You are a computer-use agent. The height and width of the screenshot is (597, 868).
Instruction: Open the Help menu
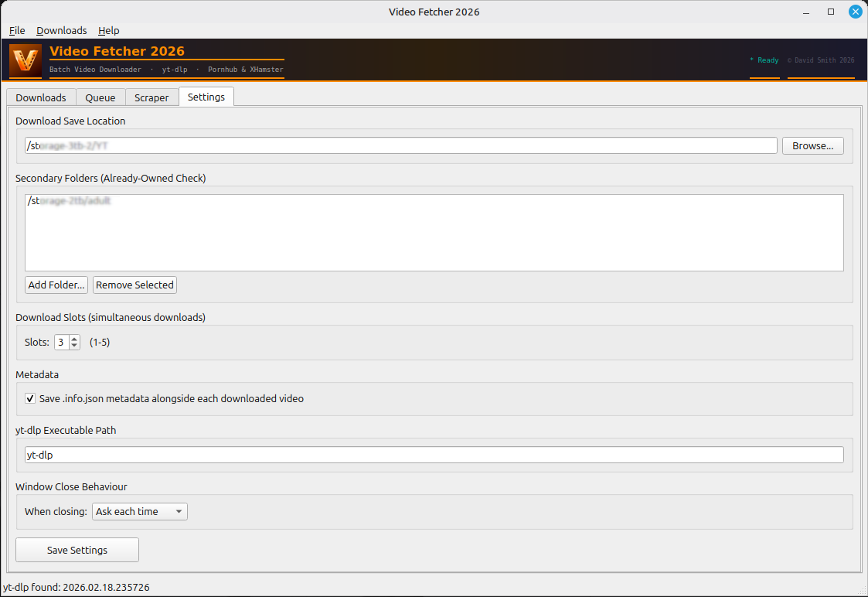[108, 30]
